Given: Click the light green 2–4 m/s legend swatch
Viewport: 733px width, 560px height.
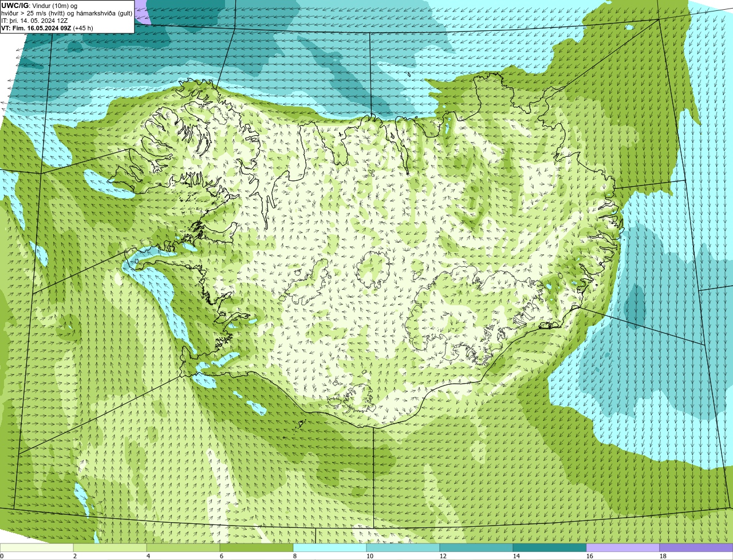Looking at the screenshot, I should [110, 547].
